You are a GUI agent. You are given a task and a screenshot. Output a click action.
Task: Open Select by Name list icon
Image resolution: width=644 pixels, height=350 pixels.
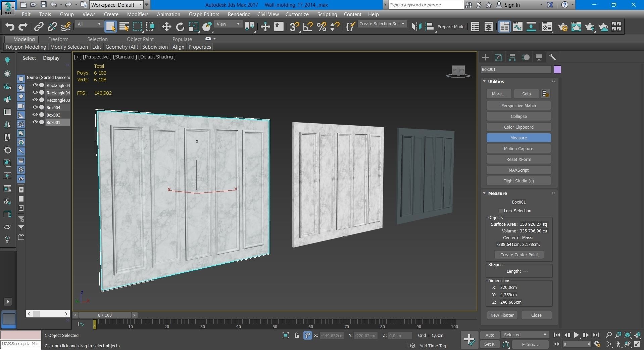click(x=124, y=27)
